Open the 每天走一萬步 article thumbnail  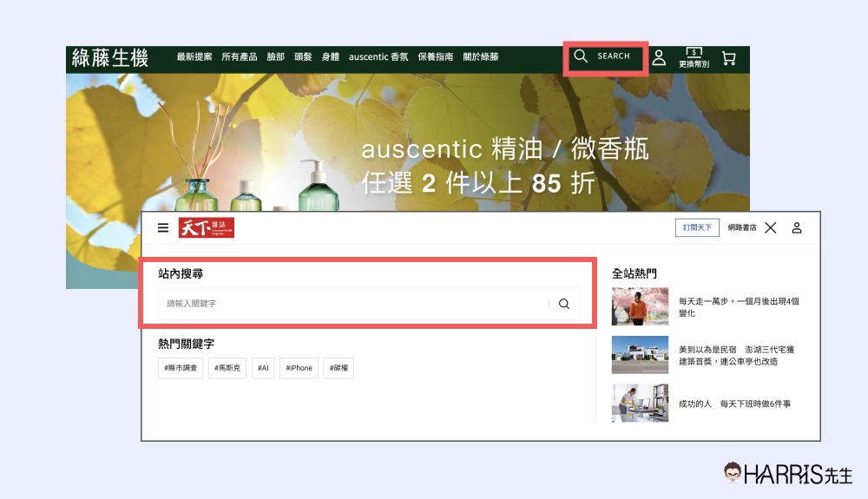(640, 306)
